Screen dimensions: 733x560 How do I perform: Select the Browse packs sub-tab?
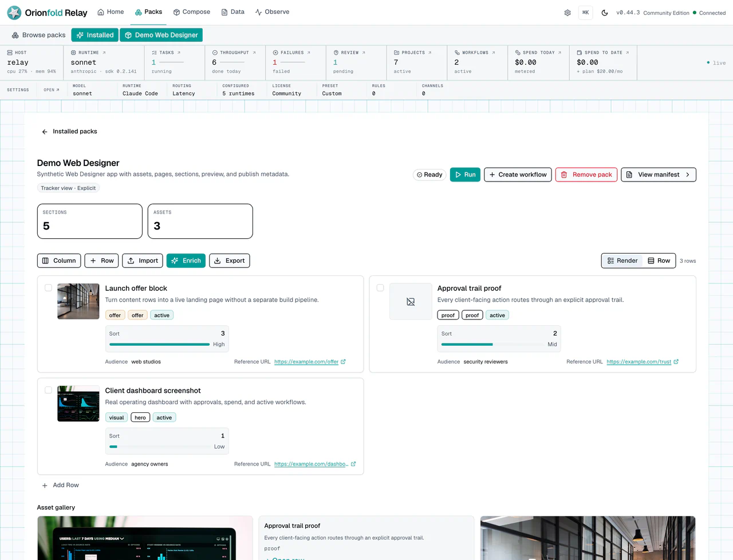39,35
